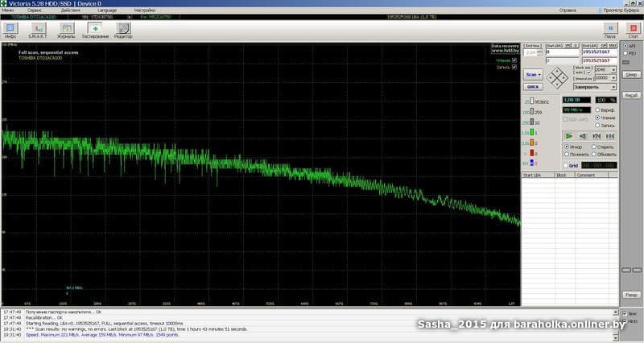Click the Comment table column header
644x343 pixels.
pos(592,176)
